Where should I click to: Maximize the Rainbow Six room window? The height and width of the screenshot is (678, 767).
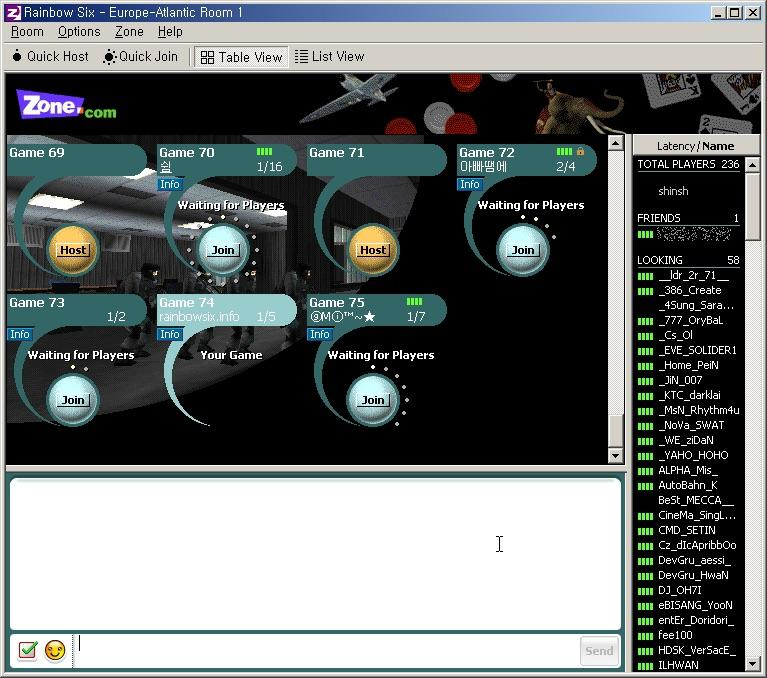click(x=734, y=13)
